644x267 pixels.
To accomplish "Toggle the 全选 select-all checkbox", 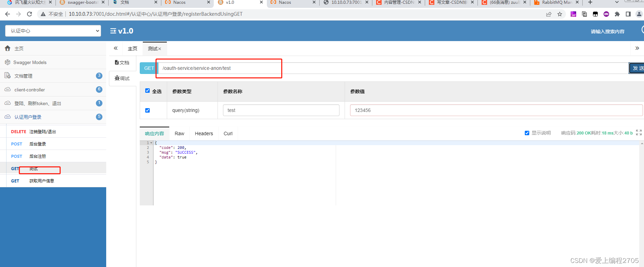I will [x=147, y=91].
